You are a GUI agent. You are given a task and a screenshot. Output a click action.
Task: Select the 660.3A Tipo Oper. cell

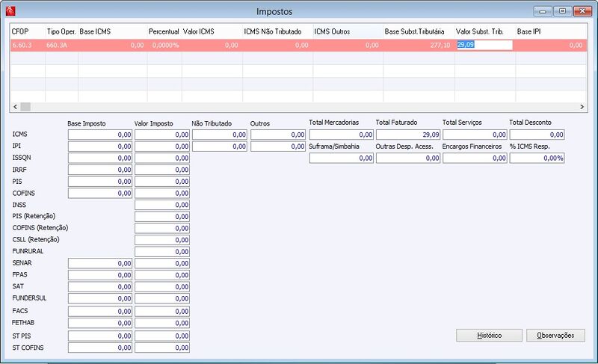pyautogui.click(x=61, y=45)
